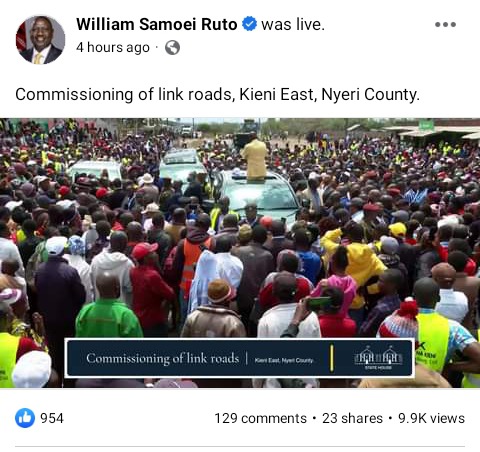Click the man in yellow atop the car
This screenshot has height=452, width=480.
(x=255, y=158)
